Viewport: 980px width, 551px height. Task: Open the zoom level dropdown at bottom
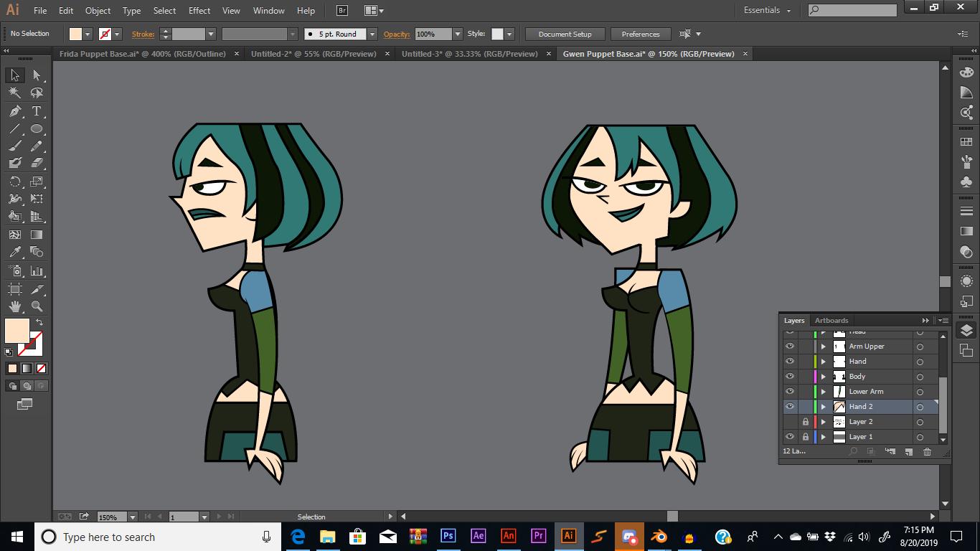click(132, 517)
